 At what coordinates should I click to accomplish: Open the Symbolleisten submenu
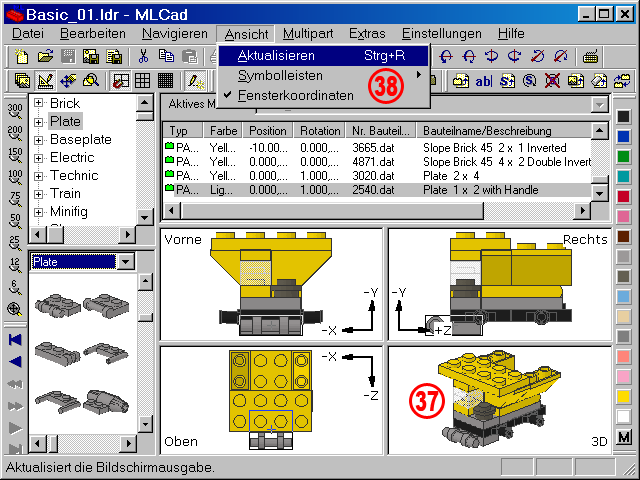coord(324,76)
